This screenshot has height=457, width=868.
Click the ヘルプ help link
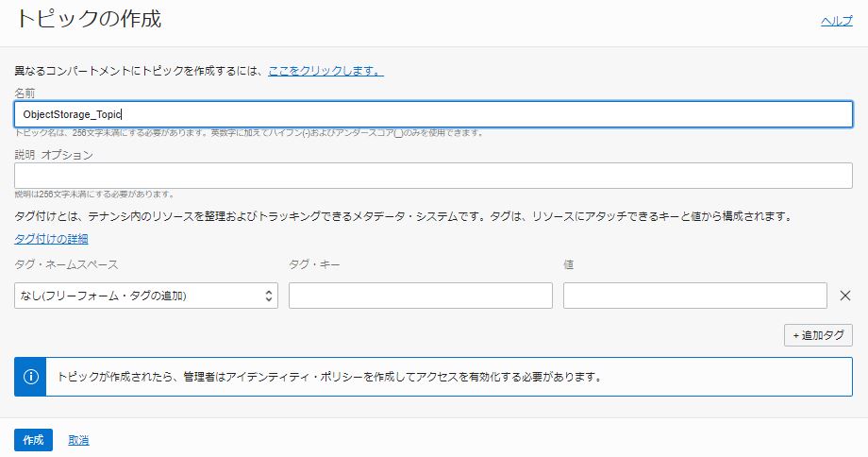pos(837,21)
